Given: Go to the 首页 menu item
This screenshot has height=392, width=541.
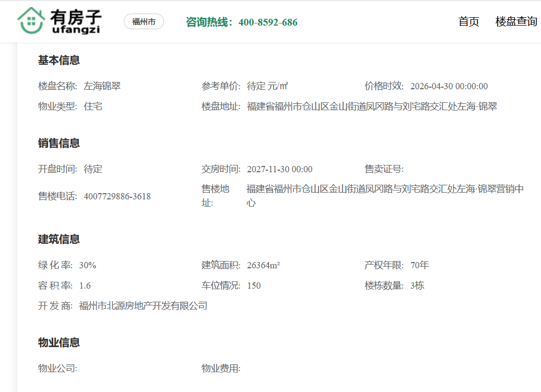Looking at the screenshot, I should [x=468, y=22].
